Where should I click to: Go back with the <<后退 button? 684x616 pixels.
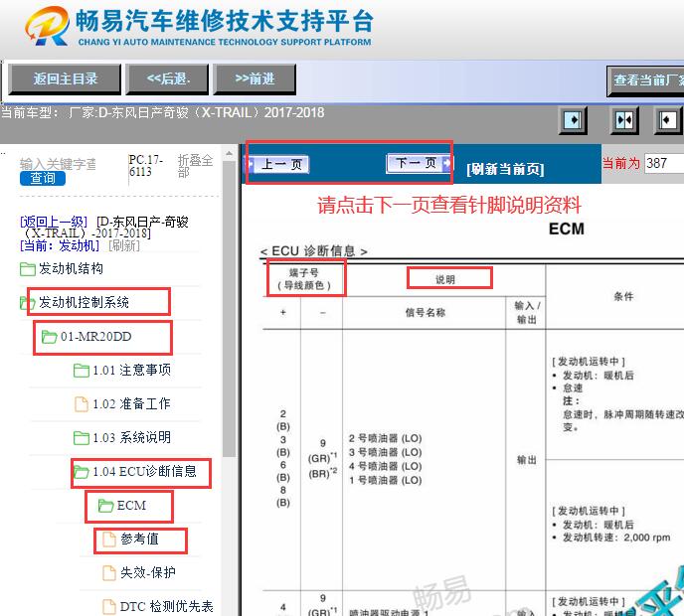(x=167, y=78)
